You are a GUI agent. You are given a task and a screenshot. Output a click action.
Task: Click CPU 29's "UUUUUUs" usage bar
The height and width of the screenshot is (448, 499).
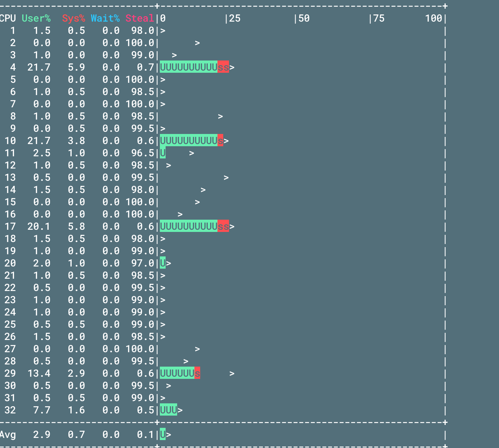pyautogui.click(x=180, y=373)
